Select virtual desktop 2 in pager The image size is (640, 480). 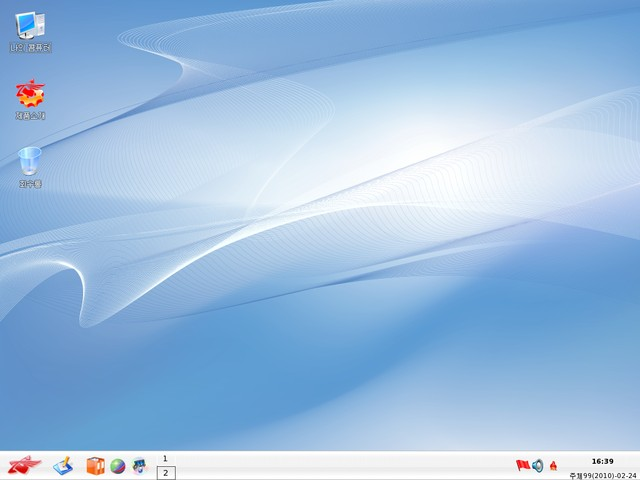point(166,473)
